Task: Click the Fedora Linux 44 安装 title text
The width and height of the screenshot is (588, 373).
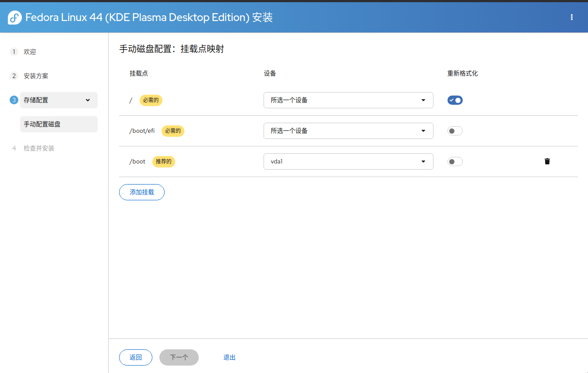Action: (149, 18)
